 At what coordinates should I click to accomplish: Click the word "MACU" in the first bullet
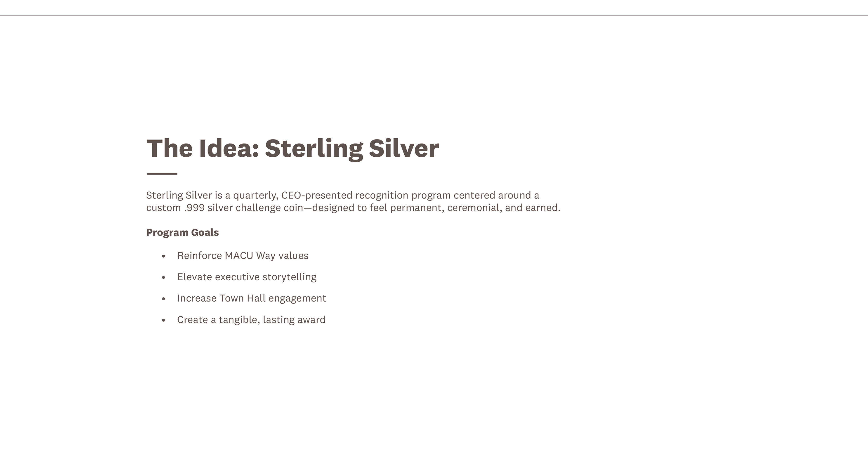tap(238, 256)
